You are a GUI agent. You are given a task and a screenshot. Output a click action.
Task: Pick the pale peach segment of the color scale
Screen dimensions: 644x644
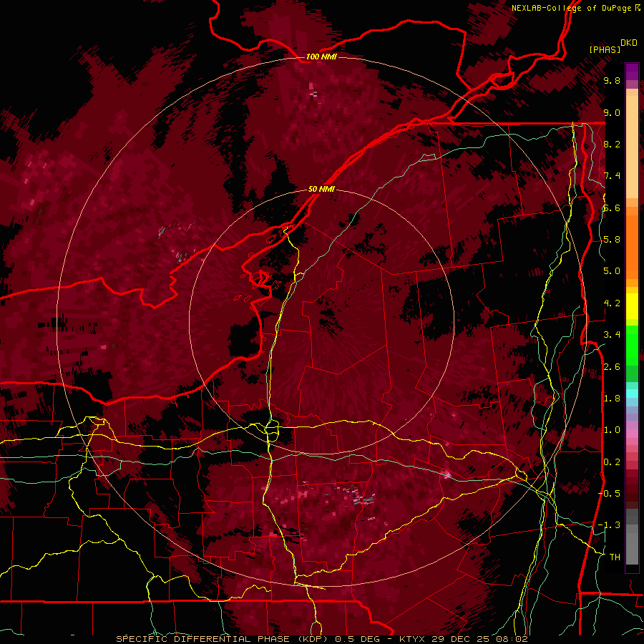tap(632, 148)
